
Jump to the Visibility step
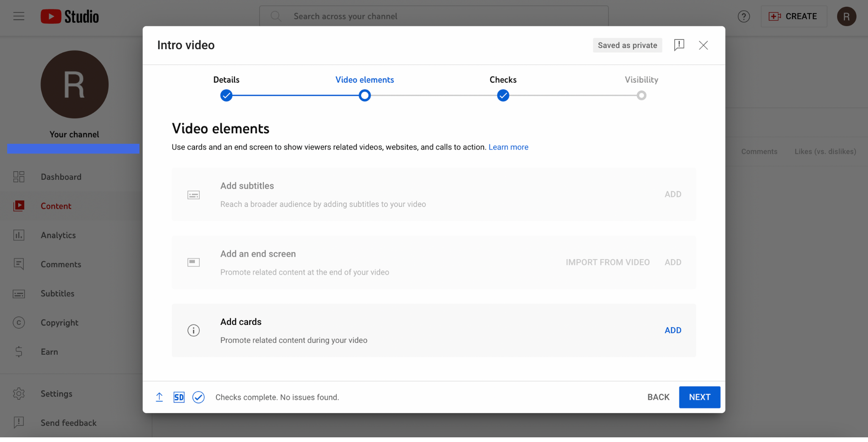coord(641,95)
